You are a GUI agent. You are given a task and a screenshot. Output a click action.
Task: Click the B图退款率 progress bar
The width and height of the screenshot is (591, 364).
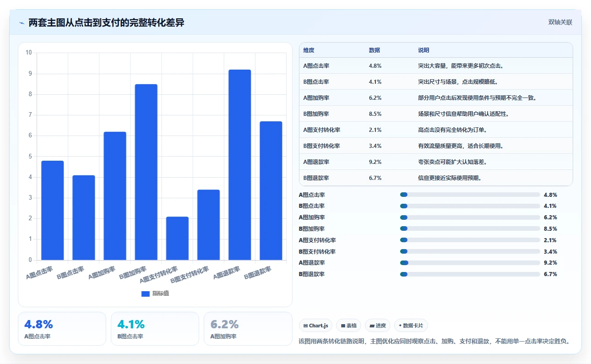pos(470,274)
